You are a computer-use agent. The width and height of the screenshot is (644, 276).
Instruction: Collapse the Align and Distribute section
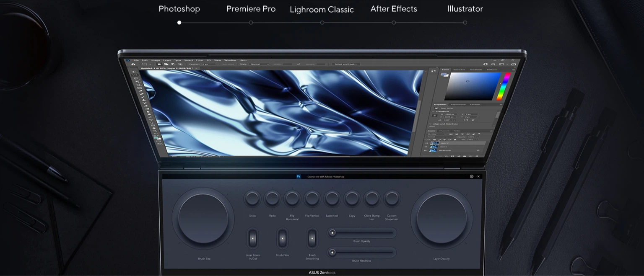[430, 124]
